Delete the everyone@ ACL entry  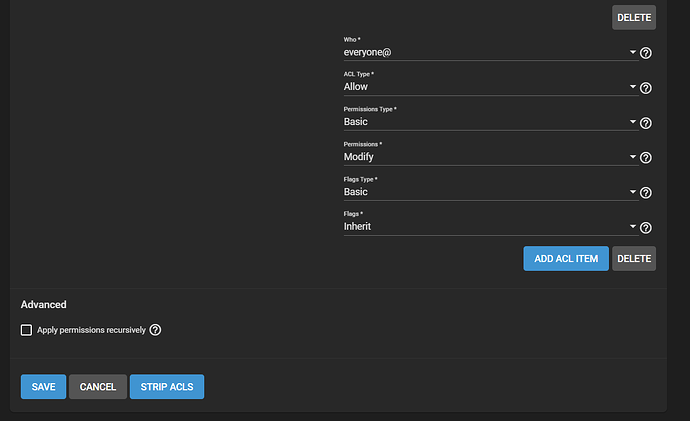coord(634,259)
